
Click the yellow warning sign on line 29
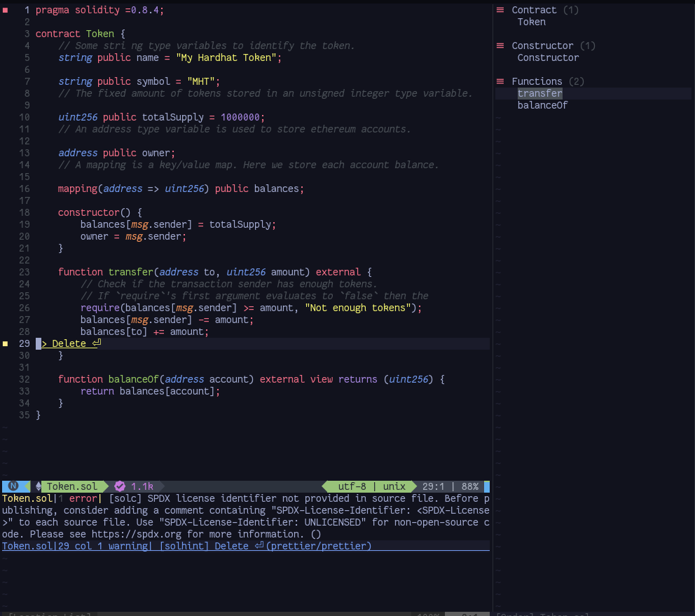point(6,343)
